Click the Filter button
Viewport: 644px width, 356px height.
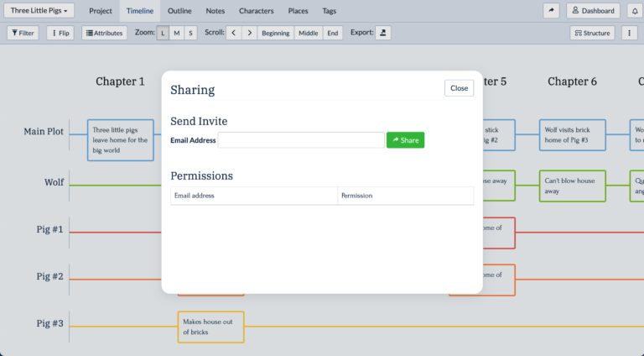pos(23,33)
